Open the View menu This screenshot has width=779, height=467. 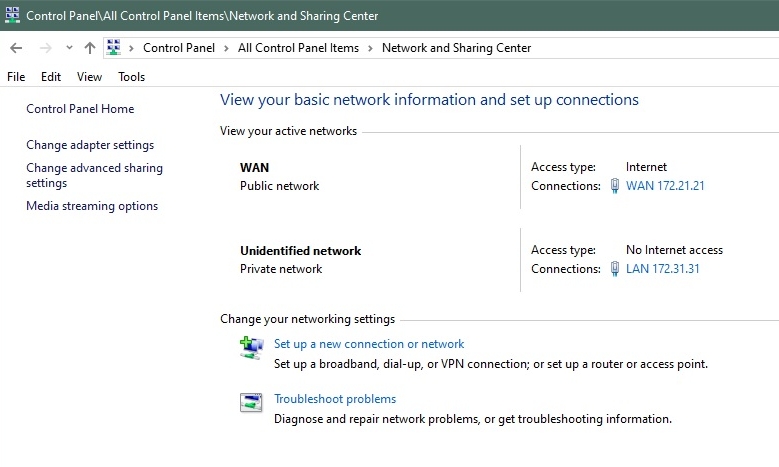coord(89,77)
